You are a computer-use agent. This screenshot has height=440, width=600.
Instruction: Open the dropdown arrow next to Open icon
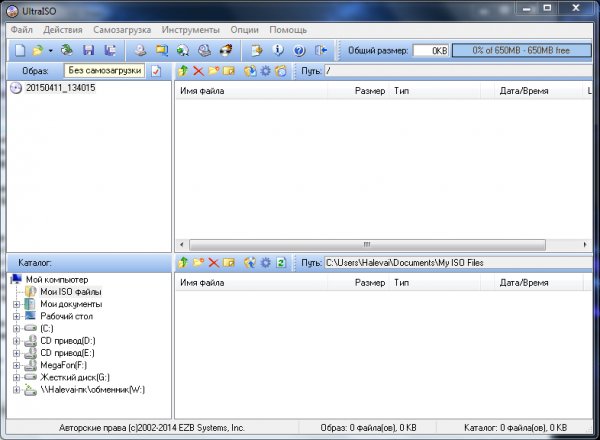51,50
